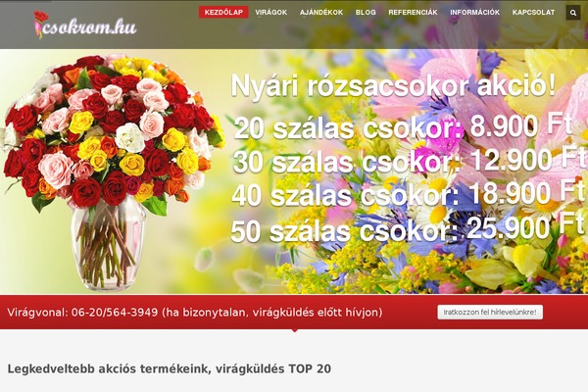
Task: Click the tulip icon in the logo
Action: coord(40,24)
